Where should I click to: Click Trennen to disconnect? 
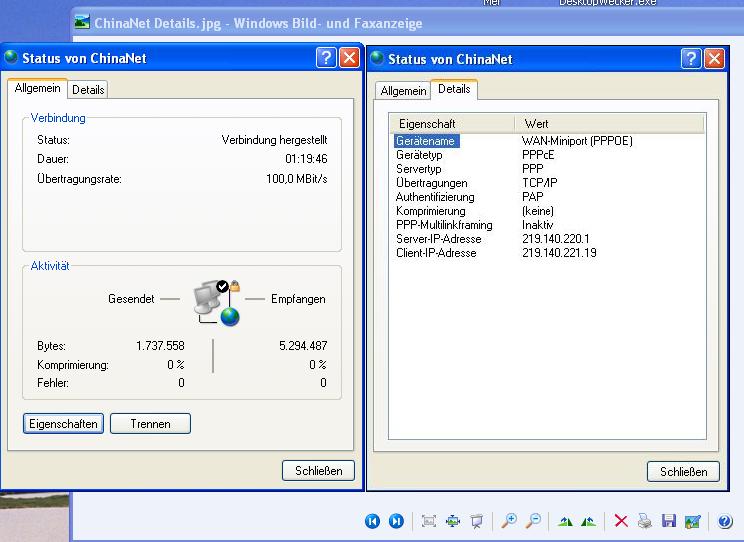tap(150, 423)
